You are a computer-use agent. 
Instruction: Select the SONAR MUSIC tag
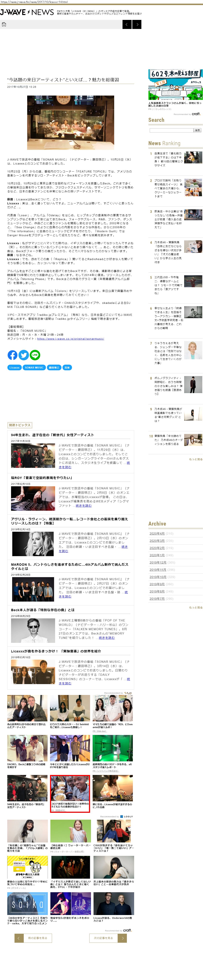[x=34, y=368]
